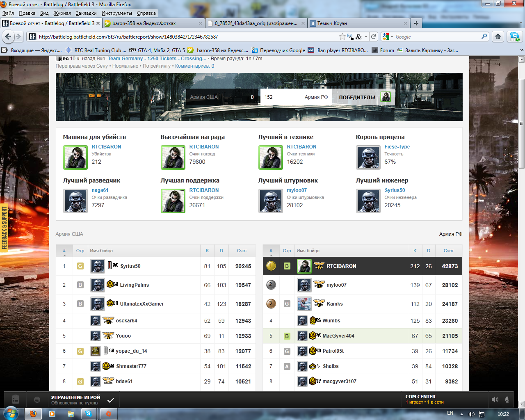The height and width of the screenshot is (420, 525).
Task: Open the Инструменты menu
Action: 117,13
